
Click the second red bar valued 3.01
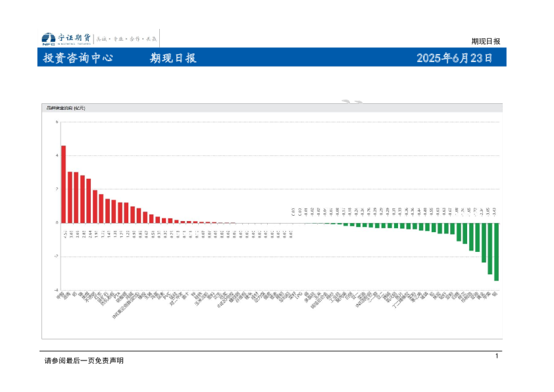(x=70, y=197)
